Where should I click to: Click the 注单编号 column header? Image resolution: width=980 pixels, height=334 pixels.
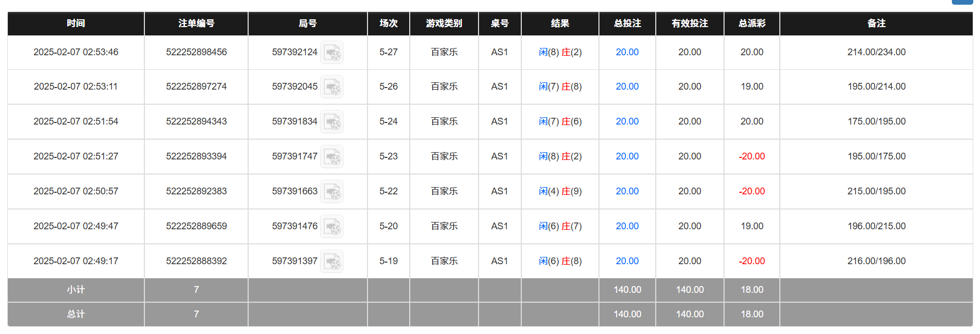click(196, 23)
